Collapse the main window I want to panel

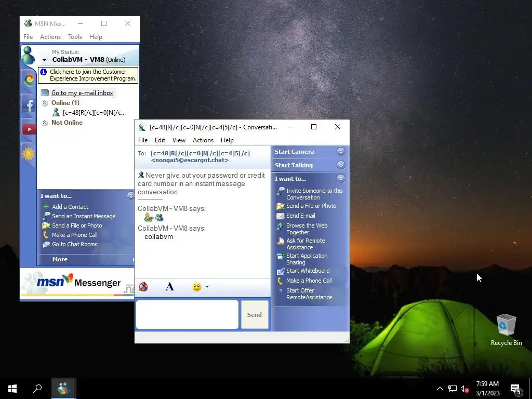(130, 195)
